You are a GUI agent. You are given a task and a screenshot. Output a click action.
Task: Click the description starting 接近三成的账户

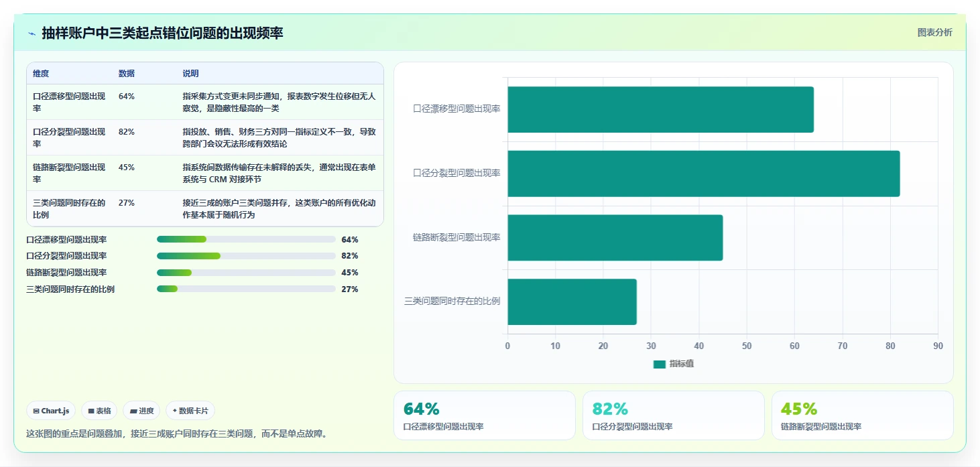coord(279,208)
